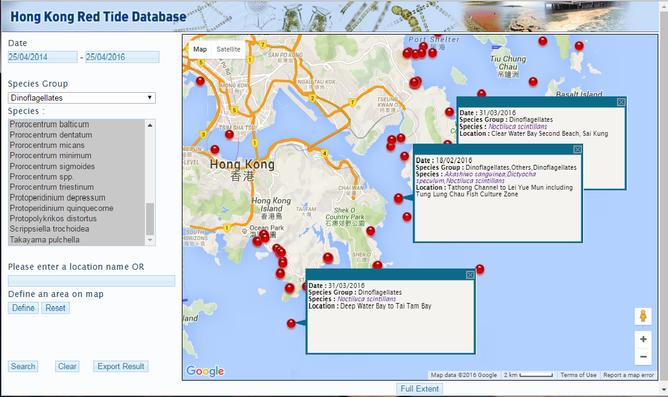Viewport: 668px width, 397px height.
Task: Open Report a map error link
Action: pyautogui.click(x=628, y=375)
